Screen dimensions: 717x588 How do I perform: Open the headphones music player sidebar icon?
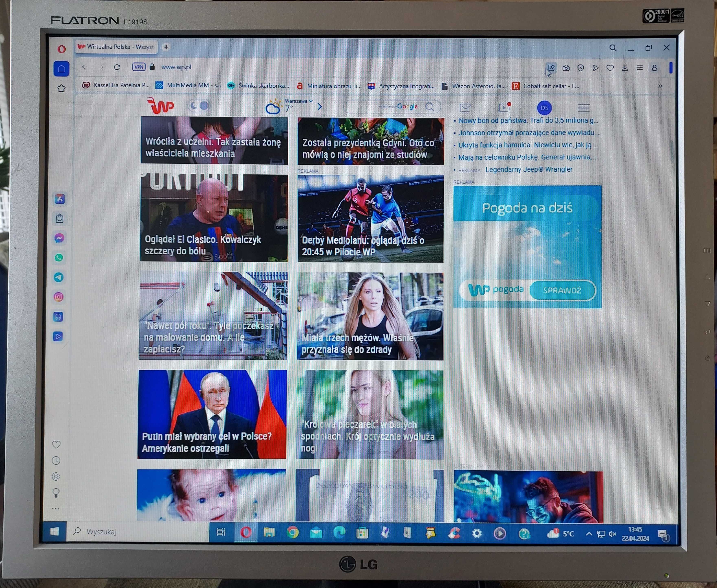coord(58,317)
